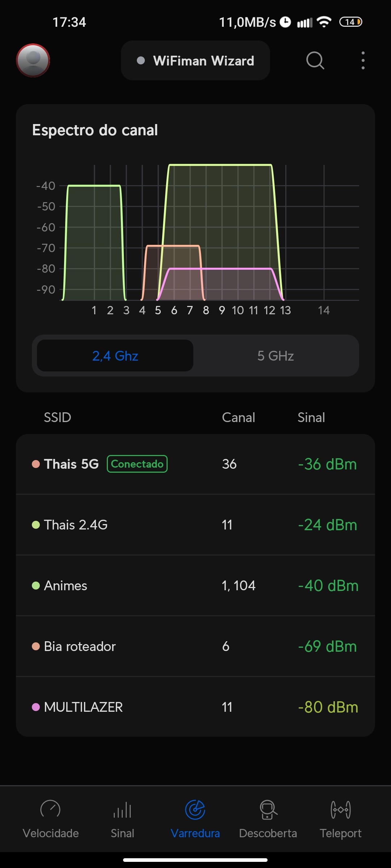The width and height of the screenshot is (391, 868).
Task: Sort networks by Sinal column header
Action: point(311,417)
